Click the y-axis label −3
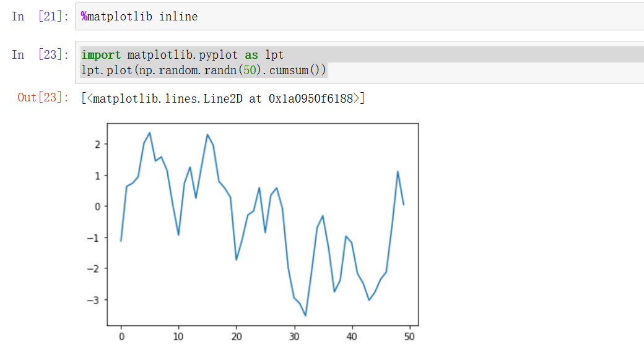Screen dimensions: 644x350 (94, 300)
